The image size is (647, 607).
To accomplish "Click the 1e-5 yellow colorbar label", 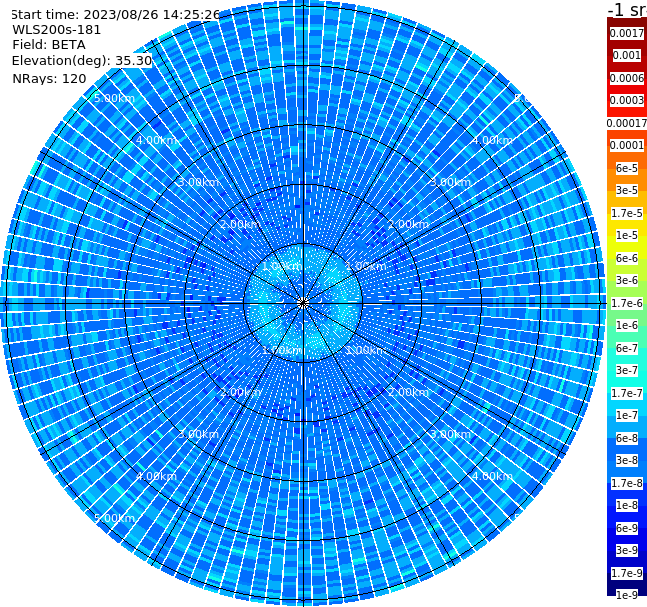I will pyautogui.click(x=627, y=235).
